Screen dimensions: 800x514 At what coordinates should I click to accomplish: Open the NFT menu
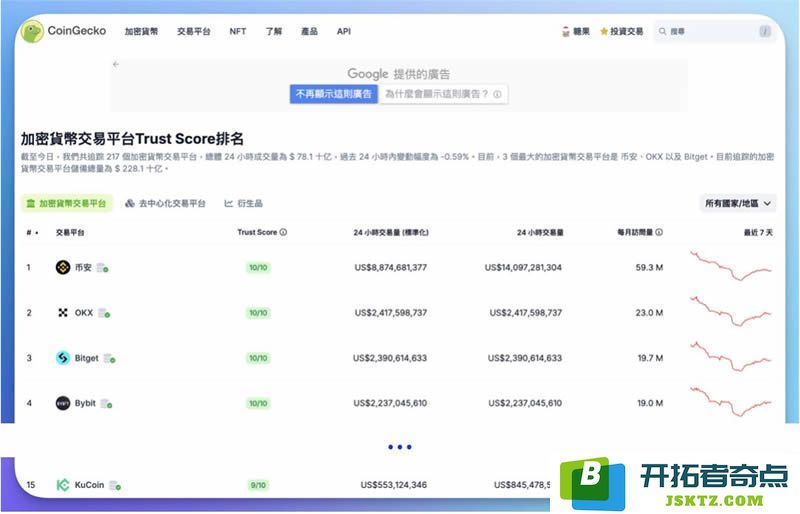(238, 32)
